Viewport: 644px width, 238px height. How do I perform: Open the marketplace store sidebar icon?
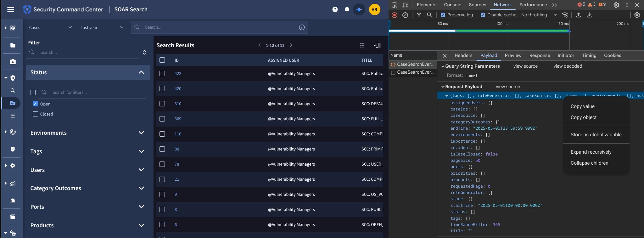tap(13, 217)
